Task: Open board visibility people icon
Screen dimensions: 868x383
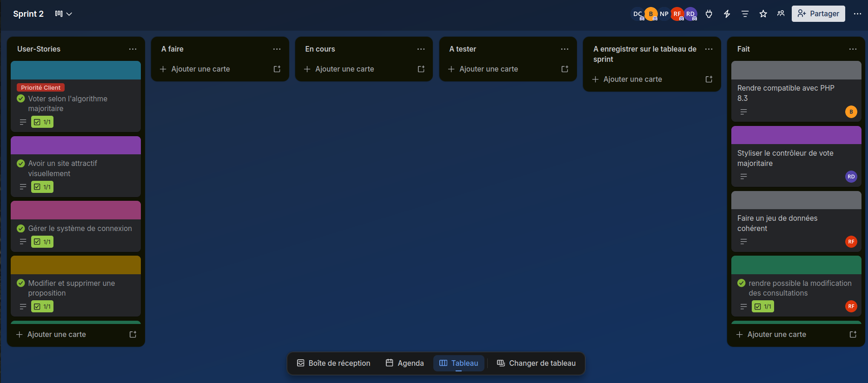Action: point(781,14)
